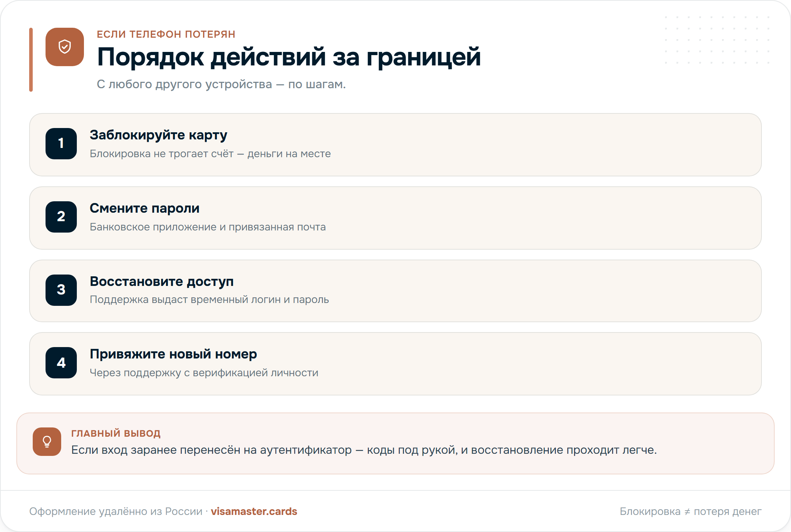Click the lightbulb icon in conclusion box
Image resolution: width=791 pixels, height=532 pixels.
[47, 442]
